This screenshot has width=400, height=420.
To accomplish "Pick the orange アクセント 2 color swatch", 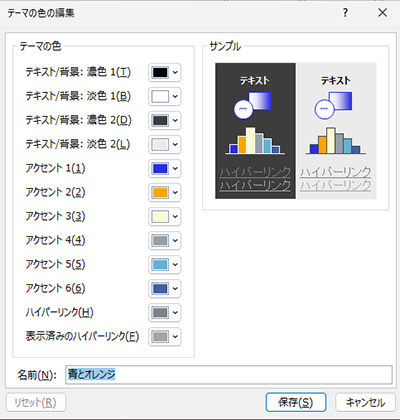I will [160, 192].
